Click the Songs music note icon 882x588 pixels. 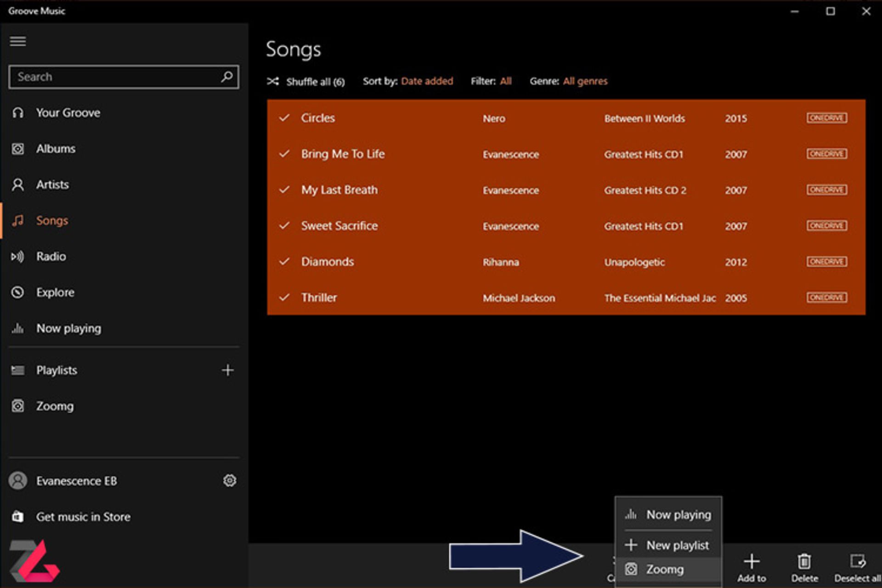pos(18,220)
